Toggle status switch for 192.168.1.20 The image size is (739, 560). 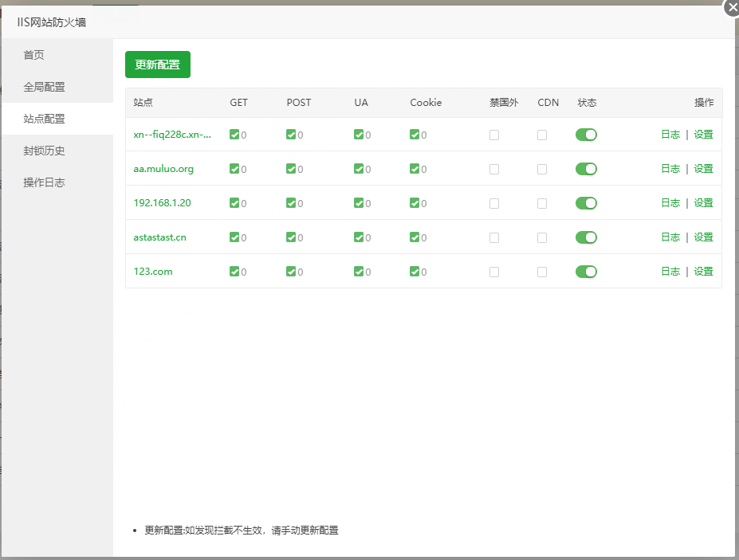click(x=586, y=203)
